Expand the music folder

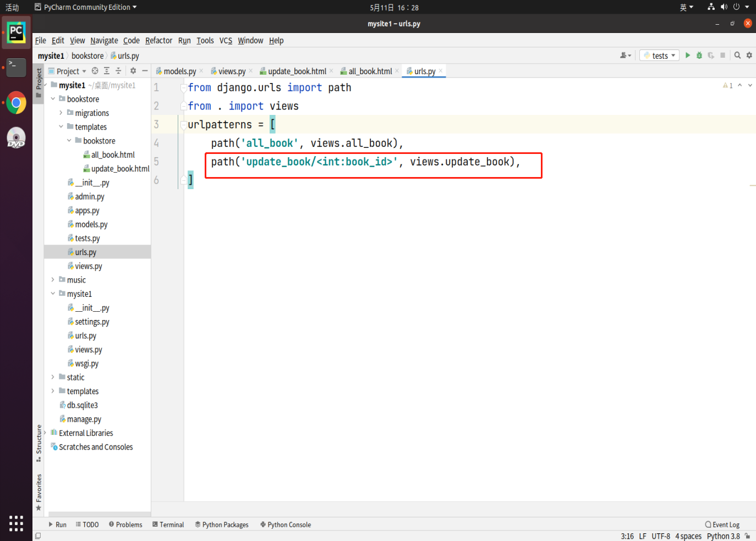[53, 280]
